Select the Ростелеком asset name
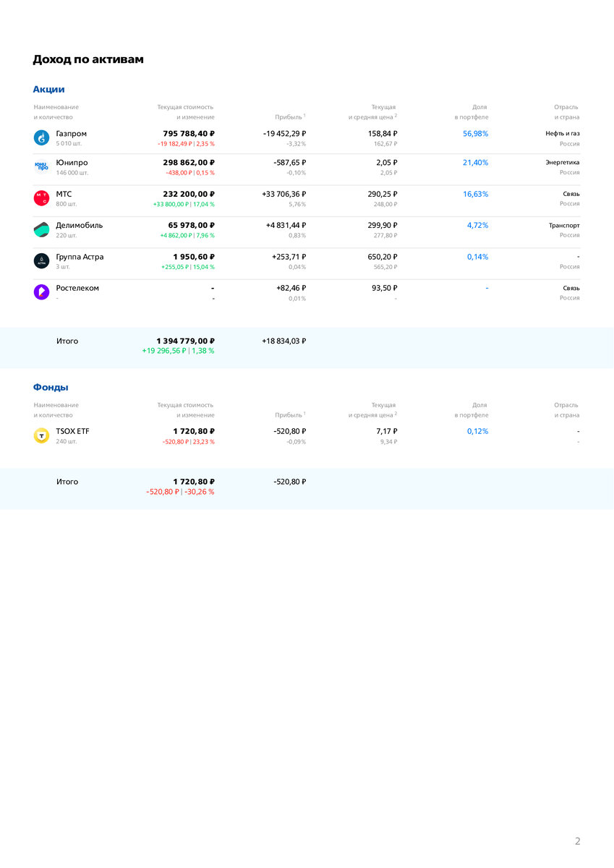Image resolution: width=614 pixels, height=868 pixels. point(77,288)
